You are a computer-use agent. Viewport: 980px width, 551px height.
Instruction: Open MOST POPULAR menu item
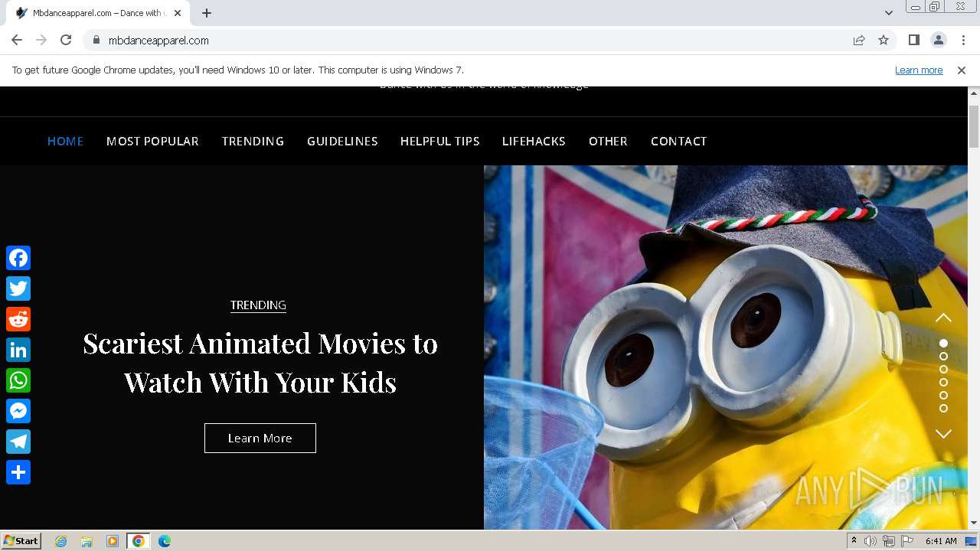coord(152,141)
